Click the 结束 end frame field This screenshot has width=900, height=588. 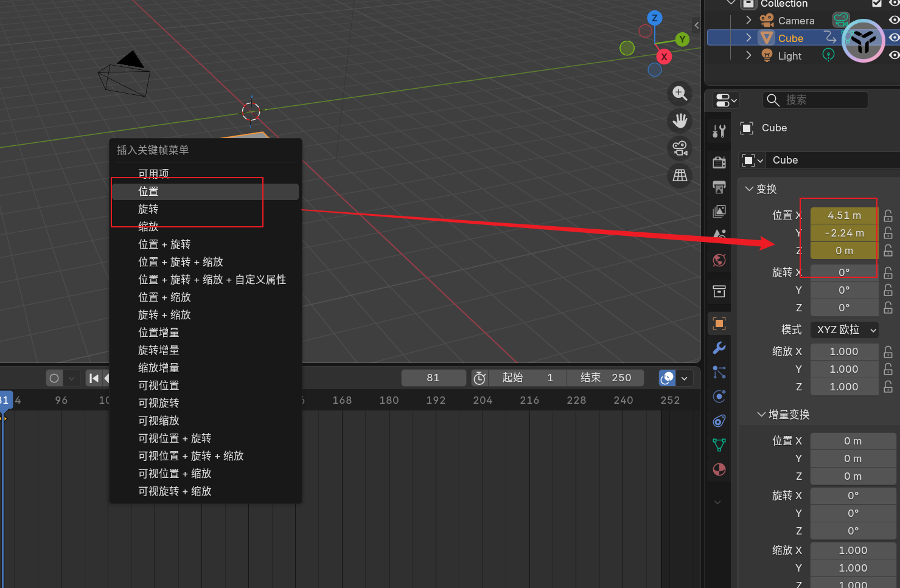pyautogui.click(x=605, y=378)
